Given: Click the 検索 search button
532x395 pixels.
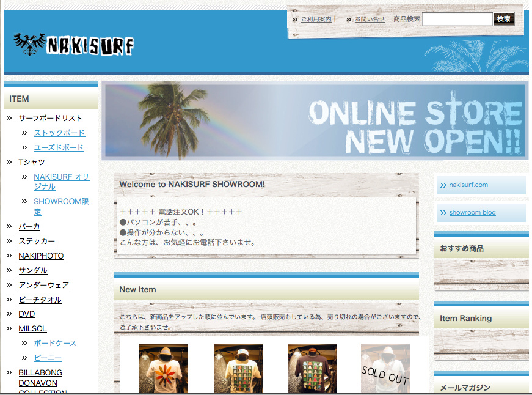Looking at the screenshot, I should (504, 19).
